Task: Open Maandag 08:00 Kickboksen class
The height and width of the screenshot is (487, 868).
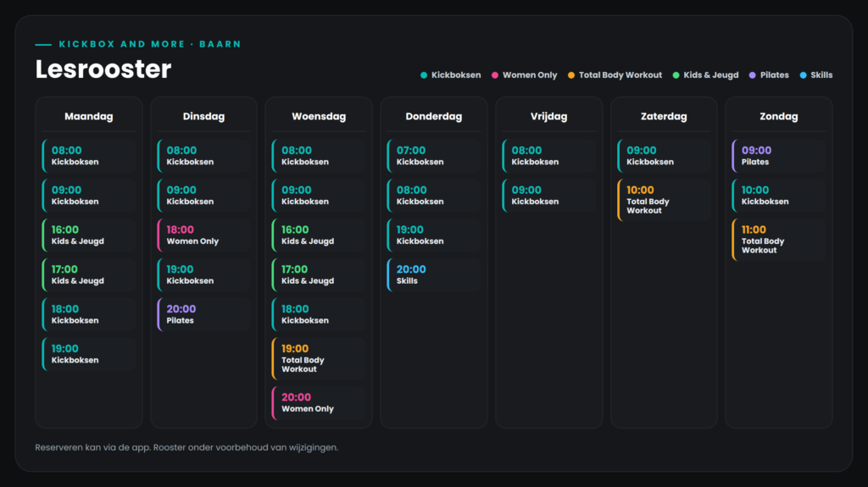Action: click(x=88, y=156)
